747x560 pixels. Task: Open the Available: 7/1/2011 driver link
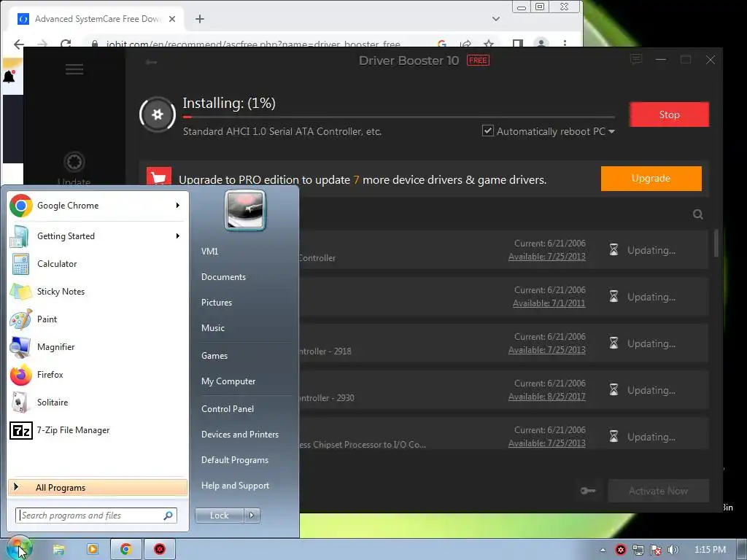pyautogui.click(x=549, y=303)
